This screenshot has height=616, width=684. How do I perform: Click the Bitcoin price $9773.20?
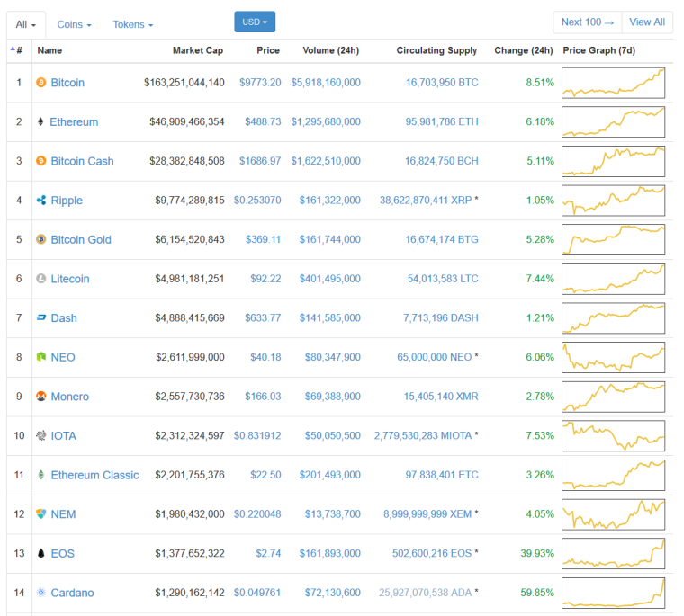click(260, 83)
